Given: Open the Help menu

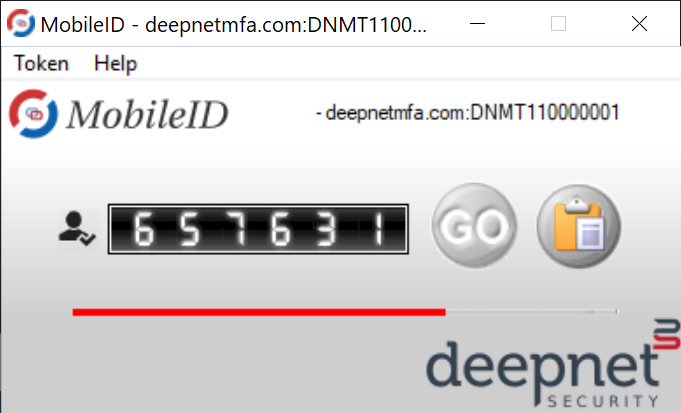Looking at the screenshot, I should pyautogui.click(x=116, y=63).
